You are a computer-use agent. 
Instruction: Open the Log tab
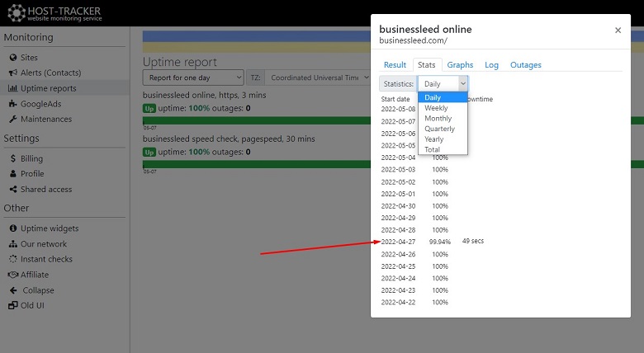click(x=491, y=65)
